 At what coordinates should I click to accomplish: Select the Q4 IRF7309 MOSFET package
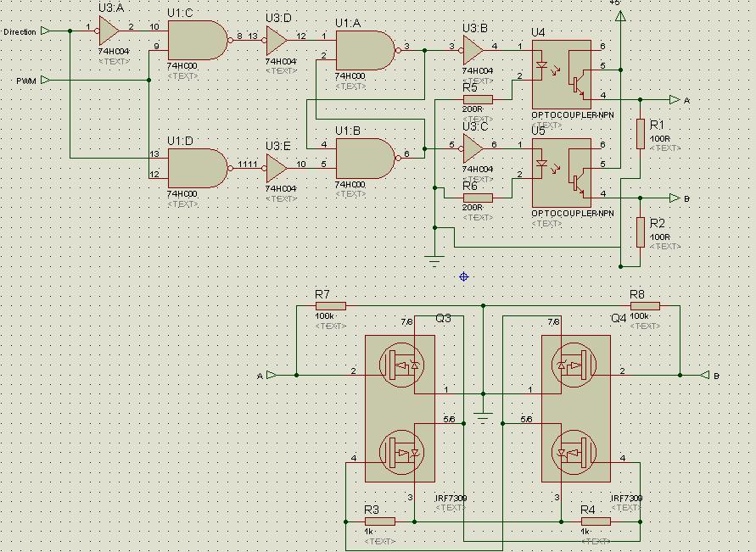(576, 409)
